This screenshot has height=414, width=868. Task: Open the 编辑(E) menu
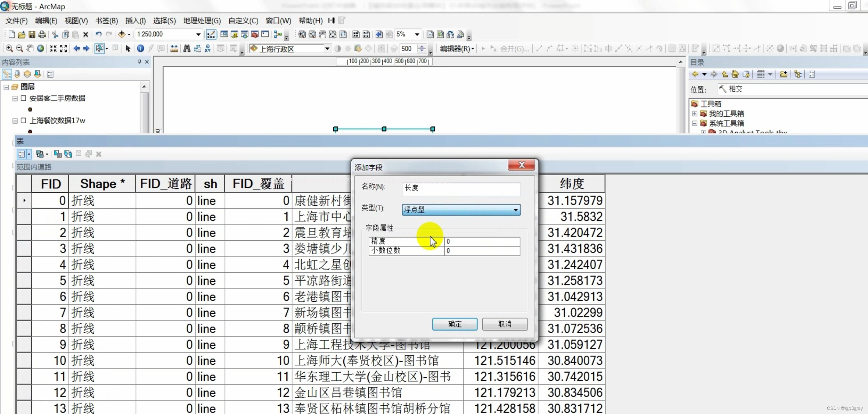click(x=46, y=20)
